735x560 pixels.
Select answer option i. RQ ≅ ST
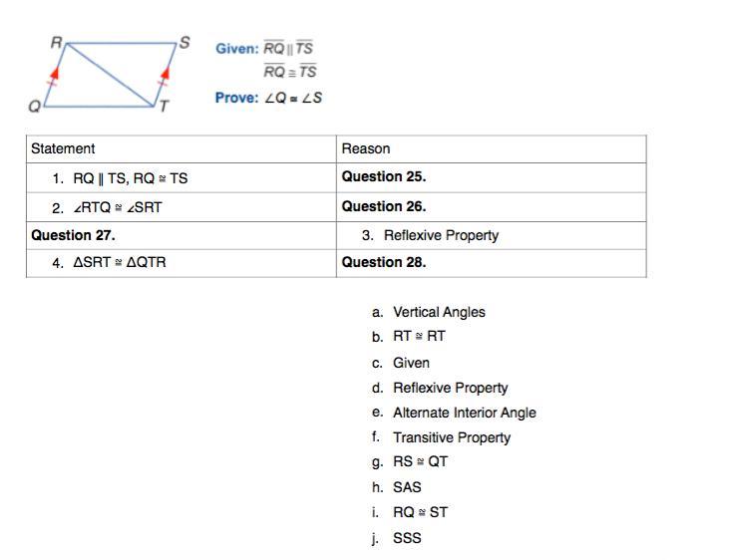tap(420, 512)
